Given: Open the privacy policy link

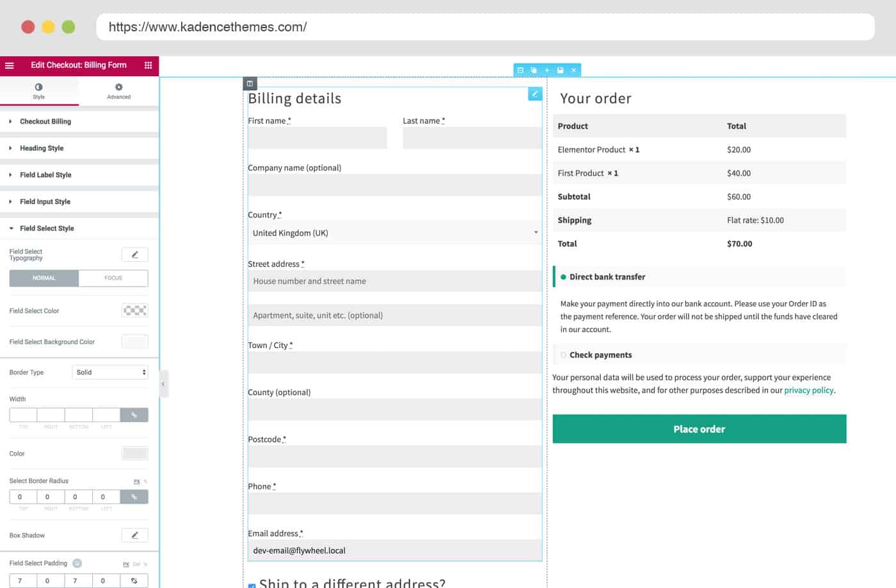Looking at the screenshot, I should (808, 390).
